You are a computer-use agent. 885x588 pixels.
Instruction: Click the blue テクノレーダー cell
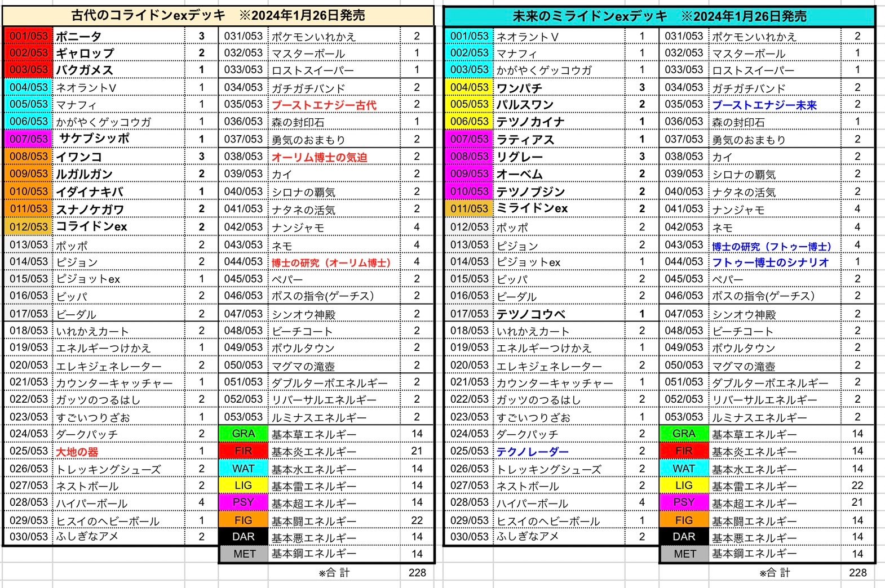(559, 452)
